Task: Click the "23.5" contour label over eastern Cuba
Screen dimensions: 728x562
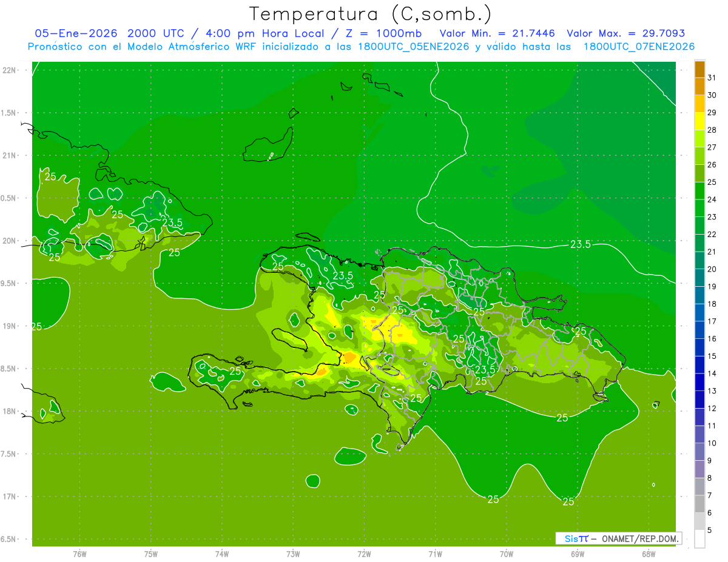Action: click(172, 222)
